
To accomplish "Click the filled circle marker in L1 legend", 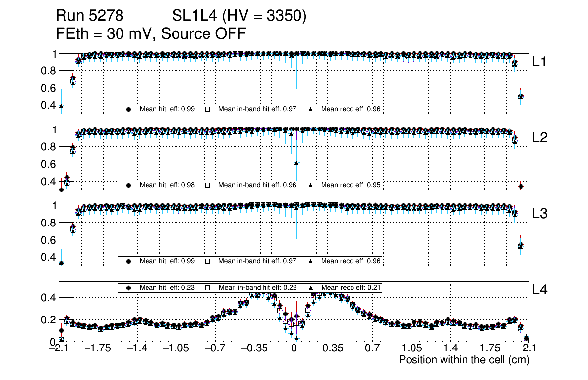I will point(128,109).
